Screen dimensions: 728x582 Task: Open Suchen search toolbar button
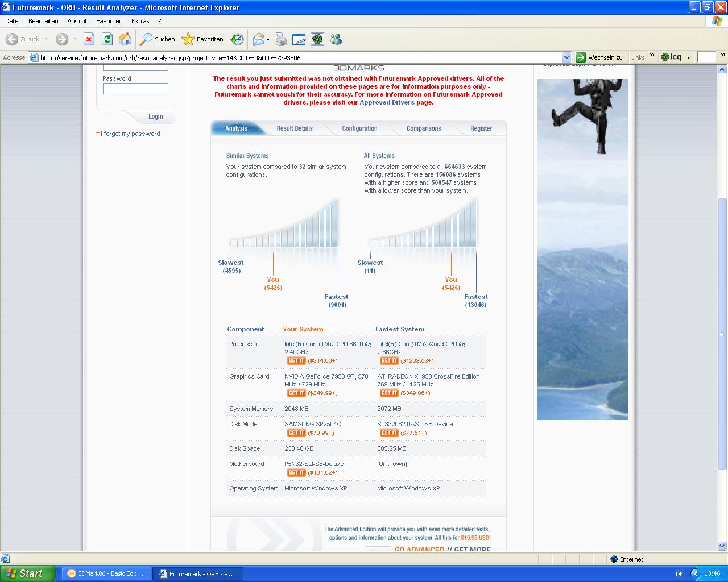pos(158,39)
